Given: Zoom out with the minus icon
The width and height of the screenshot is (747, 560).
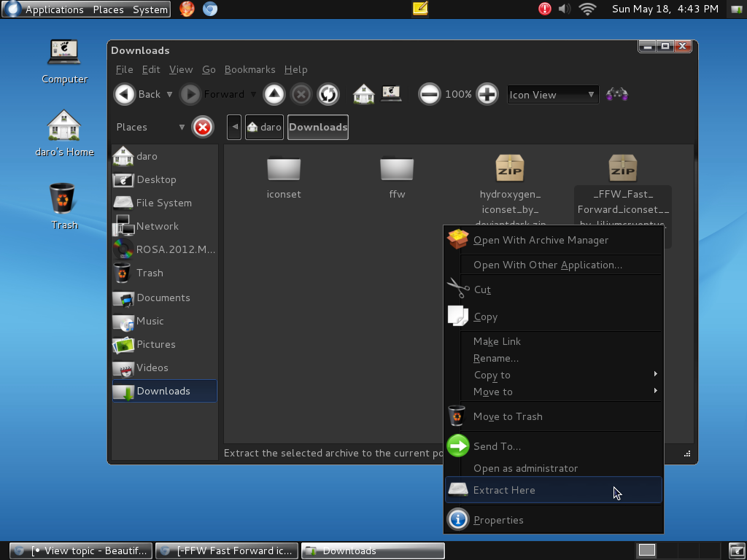Looking at the screenshot, I should pos(430,94).
